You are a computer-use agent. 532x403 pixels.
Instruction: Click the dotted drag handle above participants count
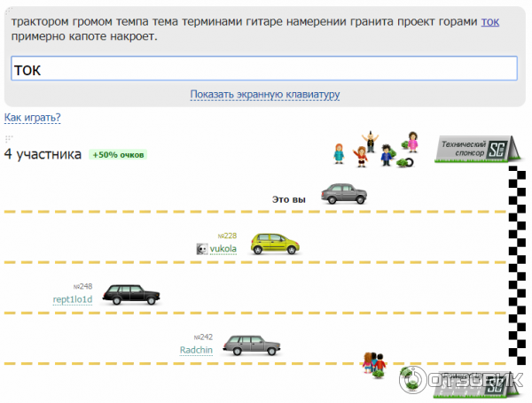tap(9, 139)
